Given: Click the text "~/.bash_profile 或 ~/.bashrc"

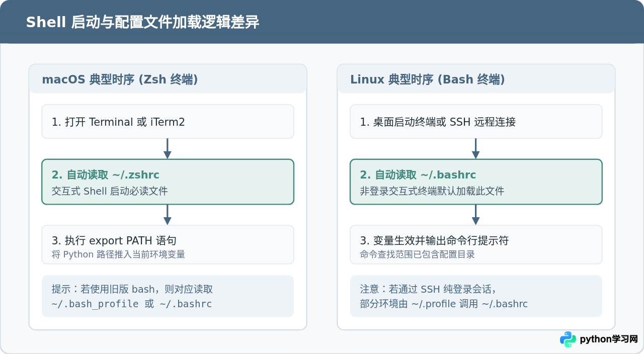Looking at the screenshot, I should (x=132, y=304).
